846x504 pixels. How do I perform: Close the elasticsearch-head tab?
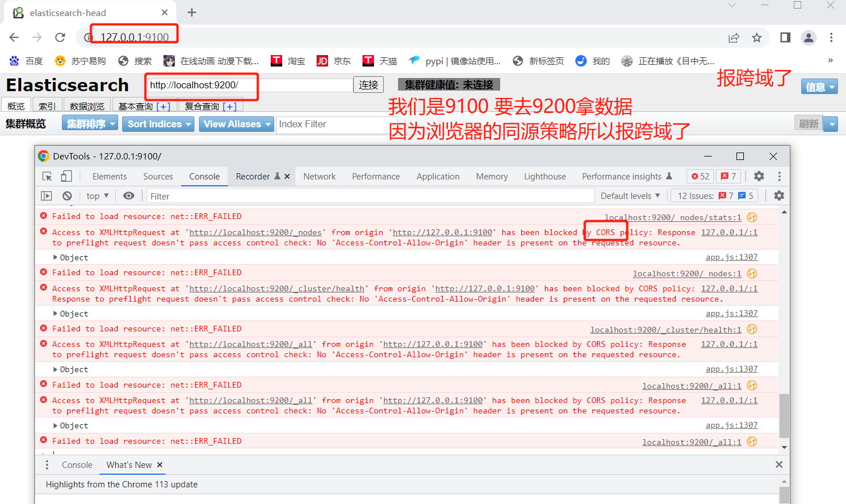click(165, 13)
